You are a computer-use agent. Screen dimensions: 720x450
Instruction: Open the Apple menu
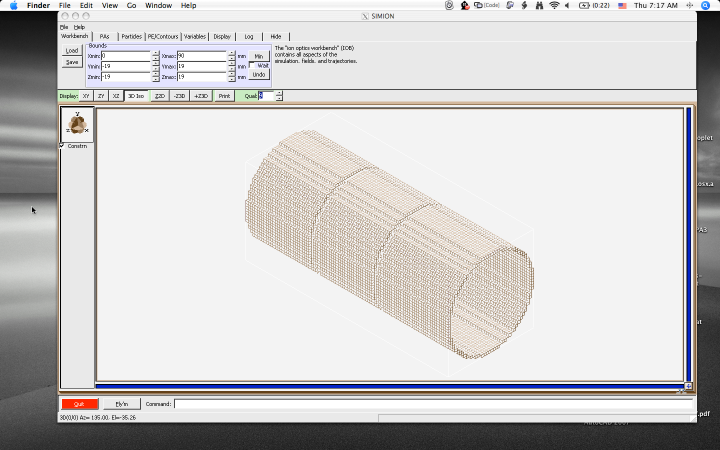[14, 6]
